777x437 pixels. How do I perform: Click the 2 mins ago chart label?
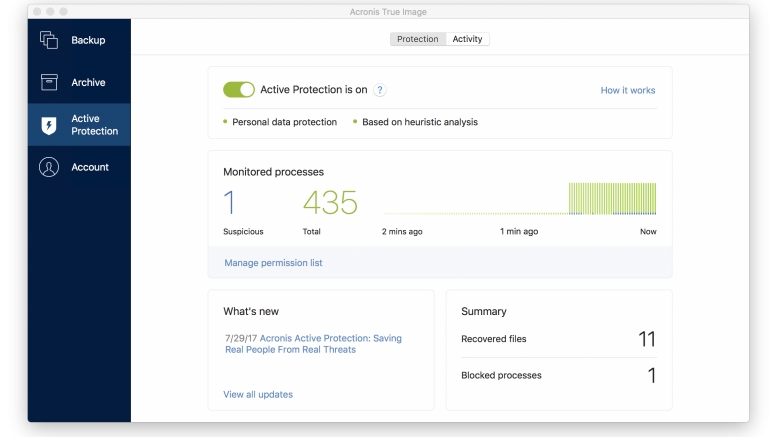402,231
